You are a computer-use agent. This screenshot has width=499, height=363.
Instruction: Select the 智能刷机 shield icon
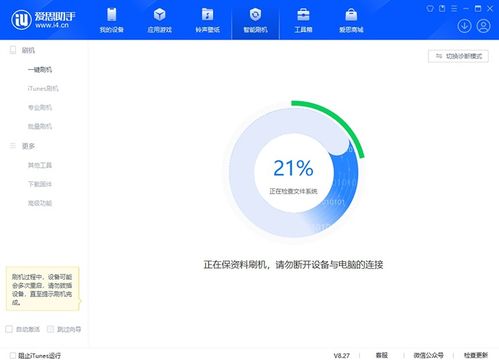(255, 15)
